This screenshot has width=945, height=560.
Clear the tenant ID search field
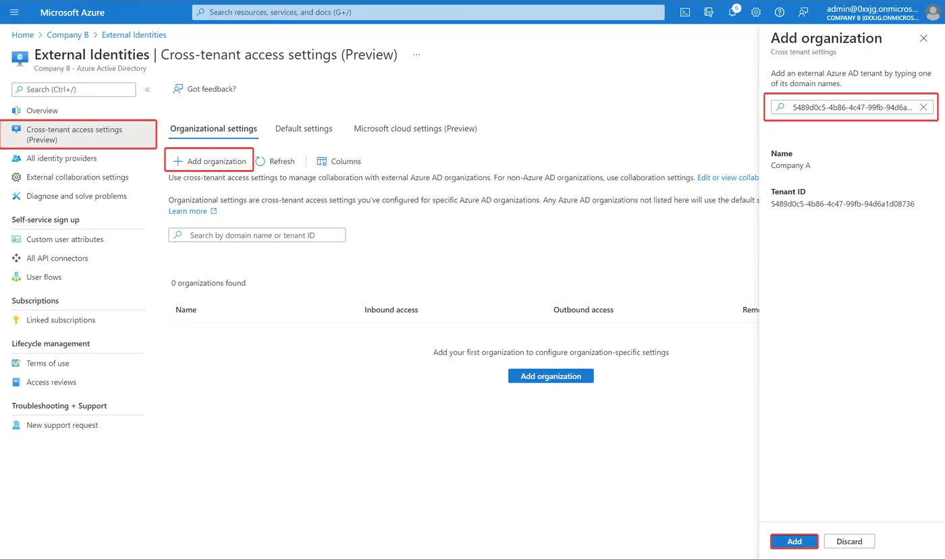(x=923, y=107)
